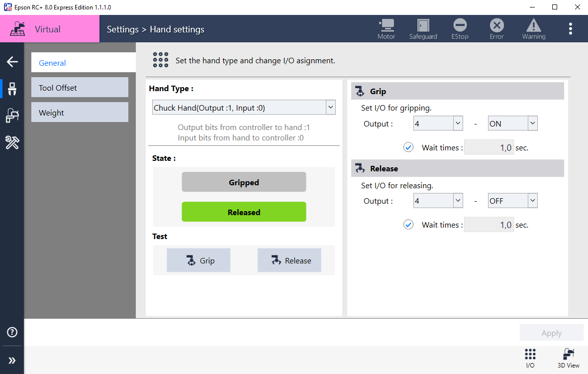The width and height of the screenshot is (588, 374).
Task: Click the 'Hand settings' breadcrumb text
Action: [x=177, y=29]
